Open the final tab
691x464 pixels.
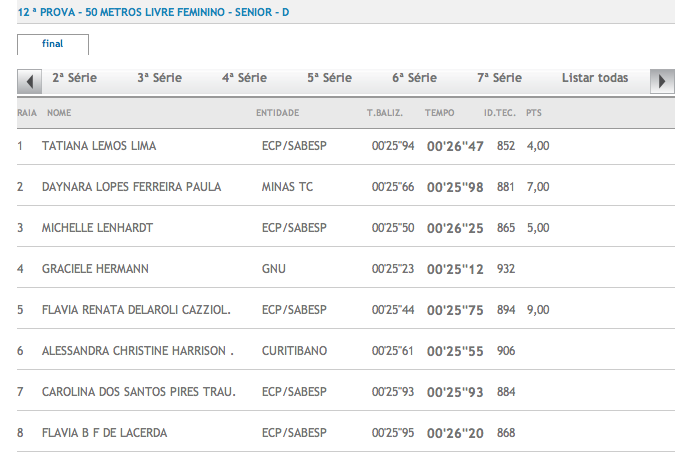click(53, 44)
